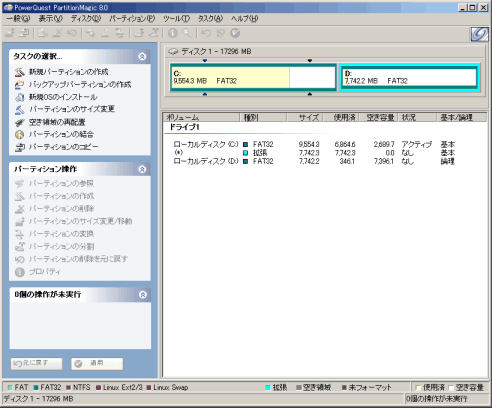Click the PowerQuest logo icon at toolbar right
The height and width of the screenshot is (408, 492).
pos(479,34)
